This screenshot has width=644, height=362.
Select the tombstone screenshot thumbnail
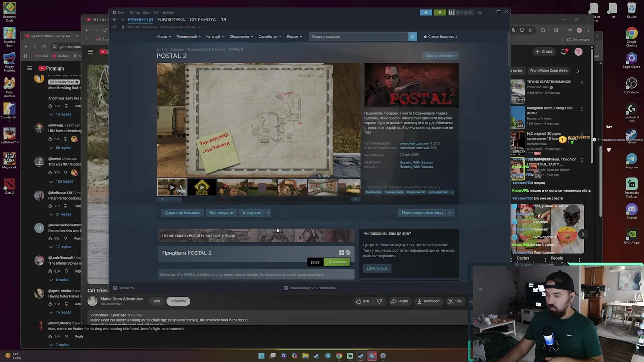point(262,187)
